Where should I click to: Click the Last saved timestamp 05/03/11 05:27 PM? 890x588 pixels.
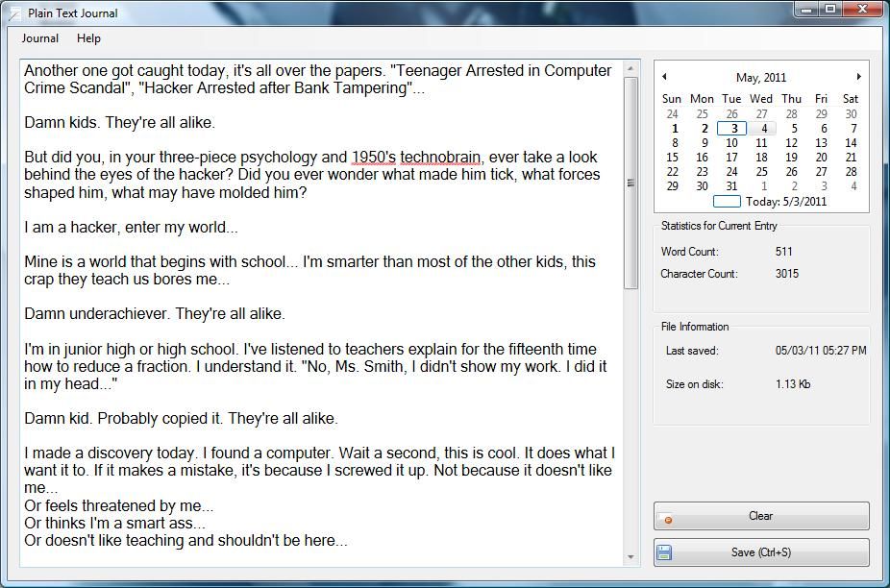coord(821,350)
